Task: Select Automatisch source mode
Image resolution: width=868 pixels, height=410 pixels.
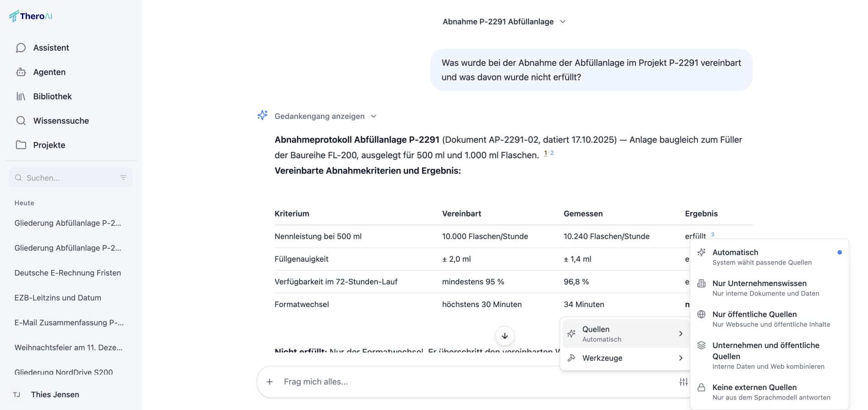Action: point(769,257)
